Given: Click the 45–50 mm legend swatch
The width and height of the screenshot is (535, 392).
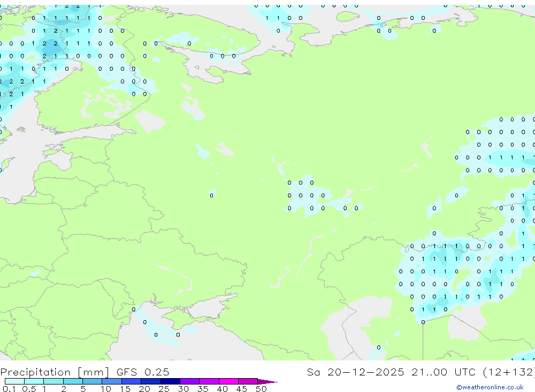Looking at the screenshot, I should click(x=248, y=381).
